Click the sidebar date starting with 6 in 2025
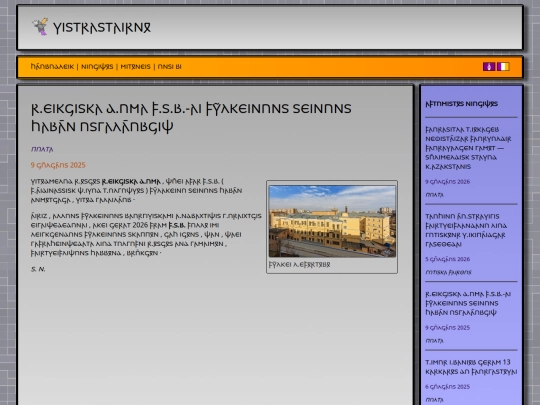 click(x=447, y=387)
